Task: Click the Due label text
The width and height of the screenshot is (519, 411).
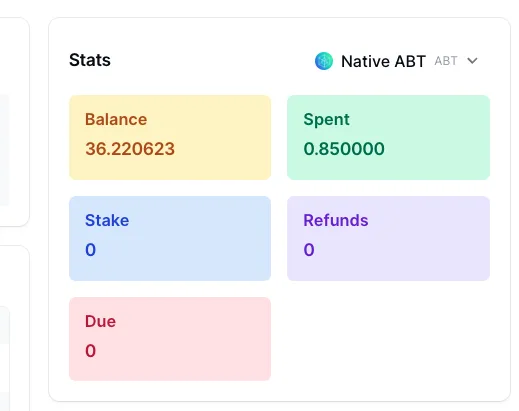Action: (x=100, y=321)
